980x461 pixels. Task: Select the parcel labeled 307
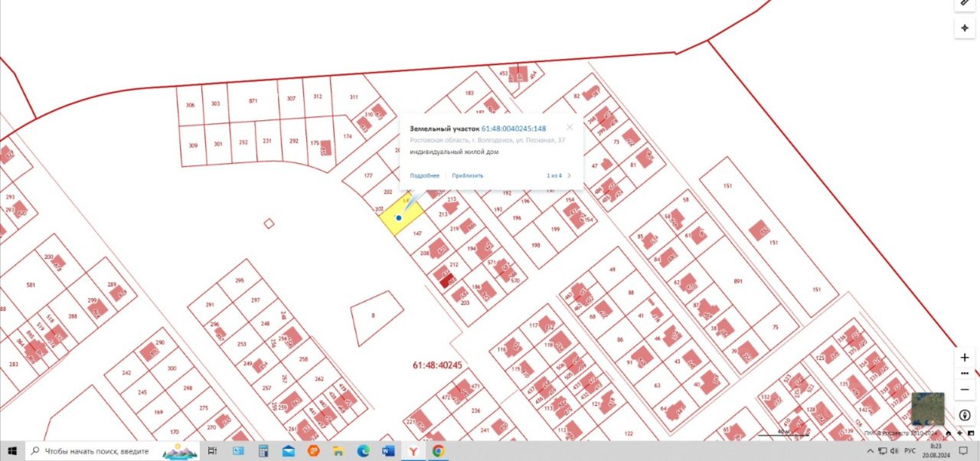291,99
